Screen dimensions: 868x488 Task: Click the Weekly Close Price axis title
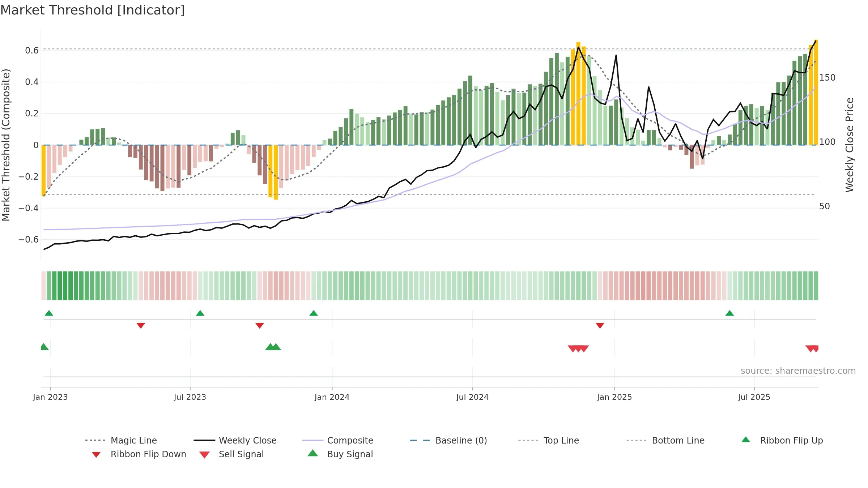(850, 145)
